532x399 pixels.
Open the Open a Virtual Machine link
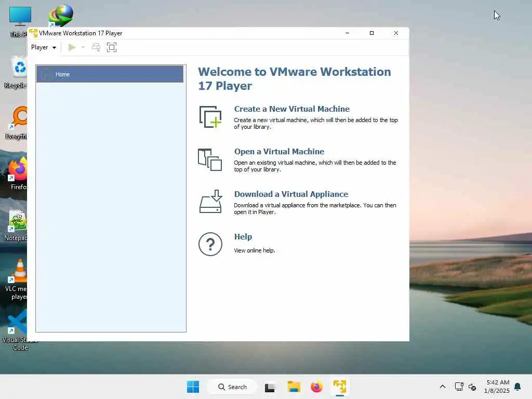pos(279,151)
